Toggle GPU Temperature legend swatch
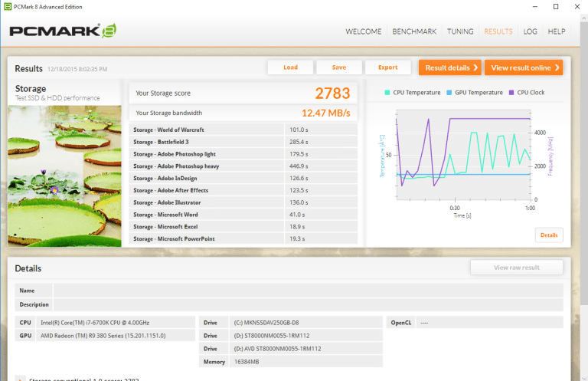The width and height of the screenshot is (588, 381). point(449,93)
